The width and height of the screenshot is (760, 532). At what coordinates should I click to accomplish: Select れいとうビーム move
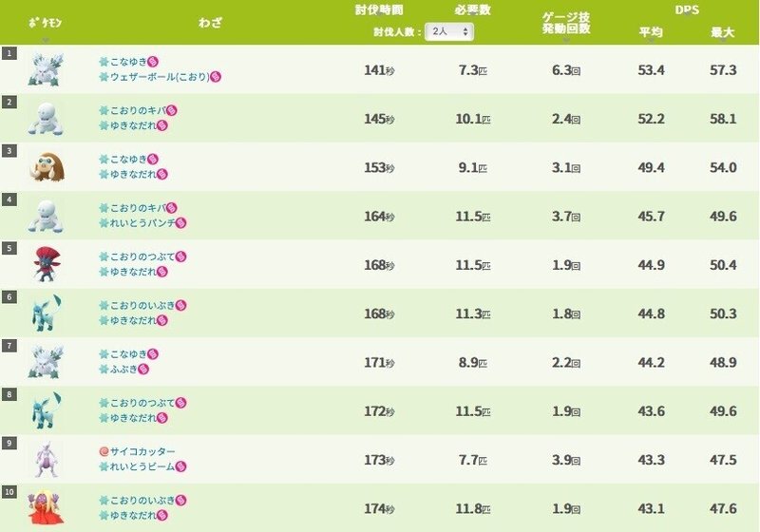(142, 466)
